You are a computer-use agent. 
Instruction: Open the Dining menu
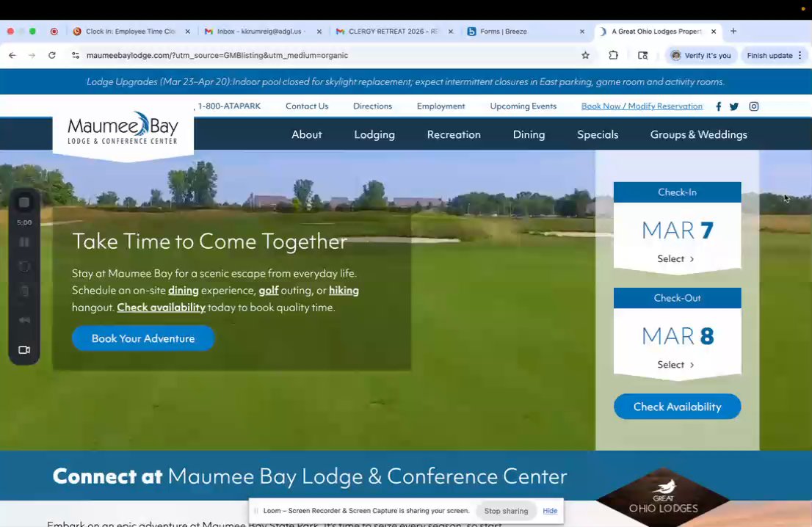point(529,134)
